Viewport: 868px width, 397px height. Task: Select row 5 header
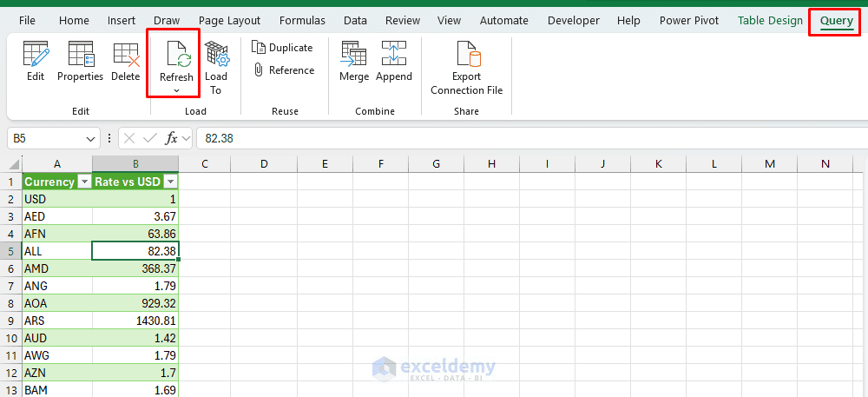tap(11, 251)
